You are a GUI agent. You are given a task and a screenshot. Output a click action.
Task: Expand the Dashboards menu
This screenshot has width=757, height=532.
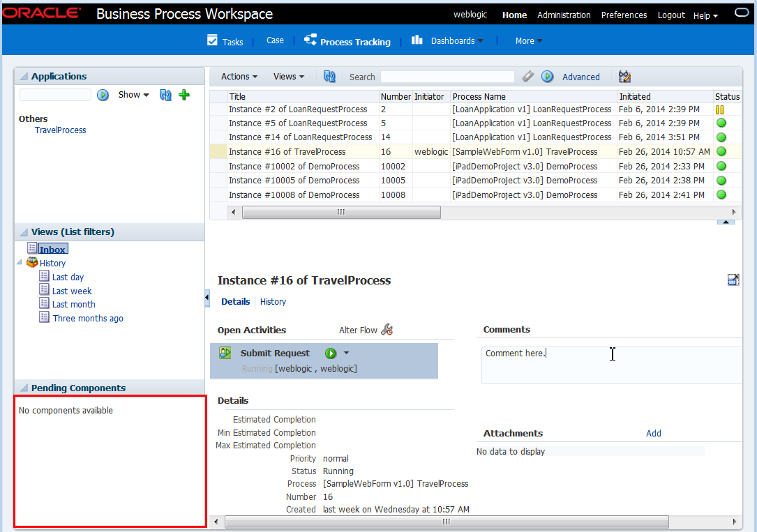coord(457,41)
